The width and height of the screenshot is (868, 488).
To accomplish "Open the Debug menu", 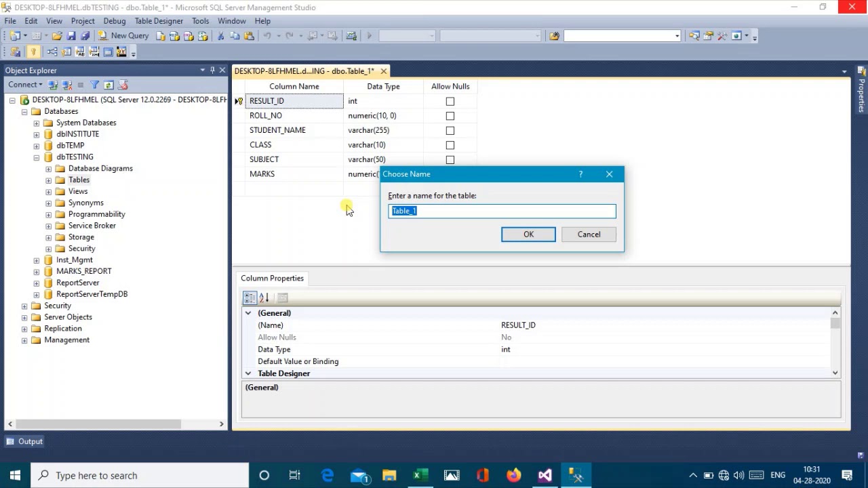I will tap(115, 21).
